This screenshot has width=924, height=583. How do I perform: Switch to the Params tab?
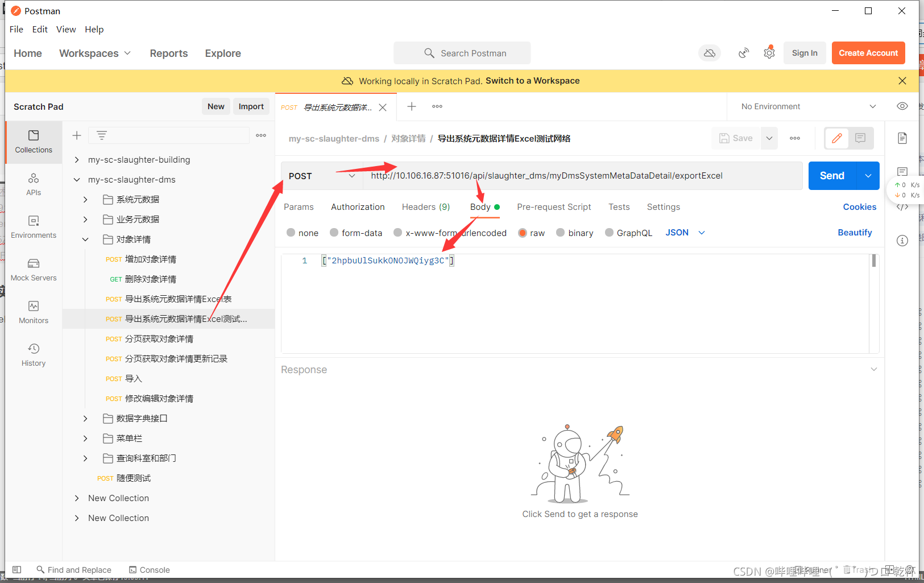[299, 207]
